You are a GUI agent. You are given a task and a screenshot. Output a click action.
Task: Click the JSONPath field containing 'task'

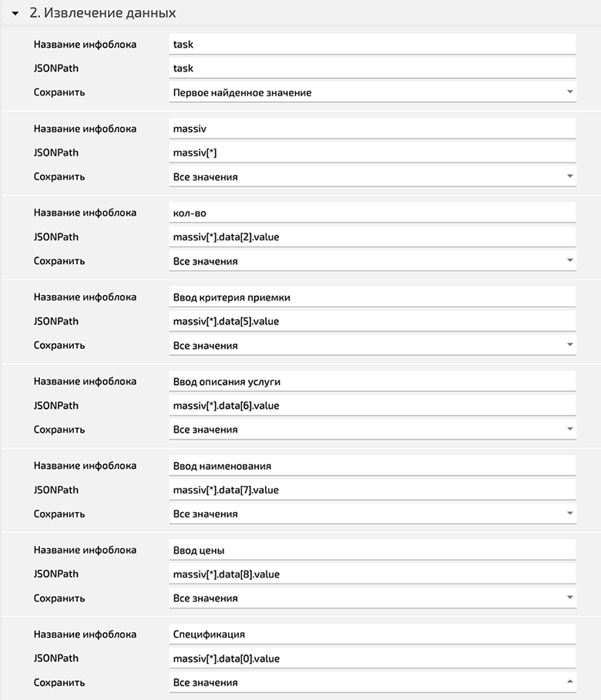[x=372, y=69]
